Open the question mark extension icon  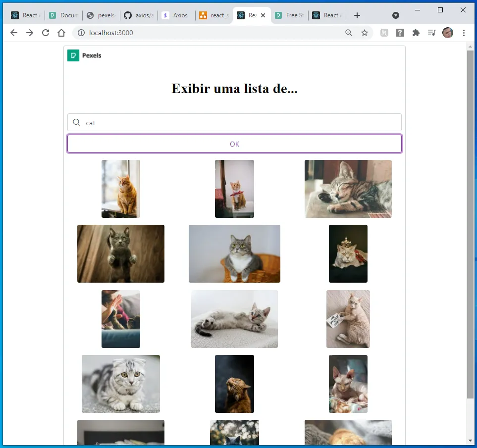400,33
